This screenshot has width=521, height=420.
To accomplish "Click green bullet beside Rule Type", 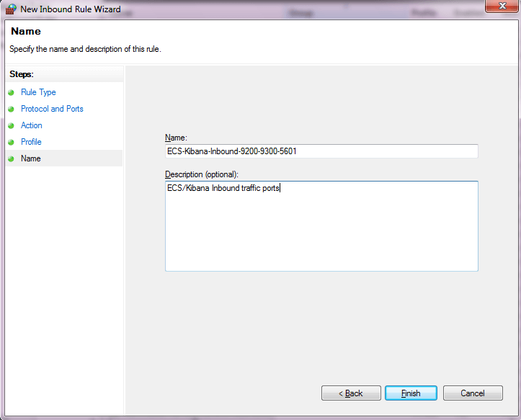I will [11, 92].
